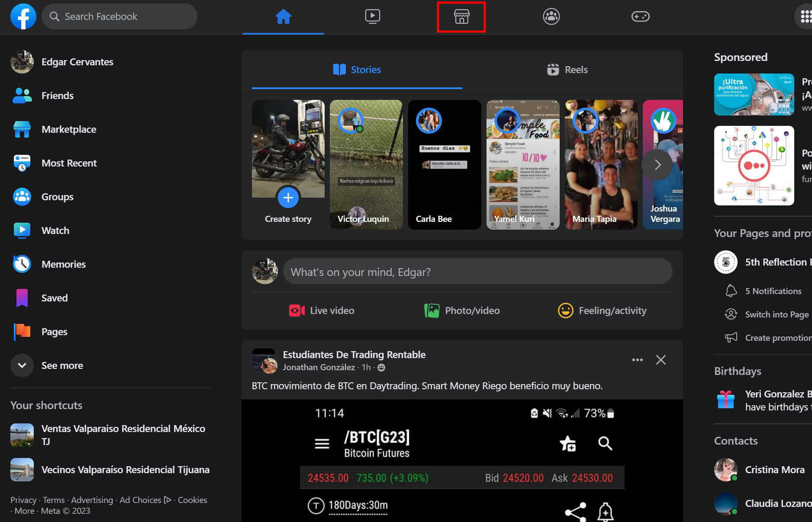Expand See more in left sidebar
Image resolution: width=812 pixels, height=522 pixels.
[x=22, y=365]
